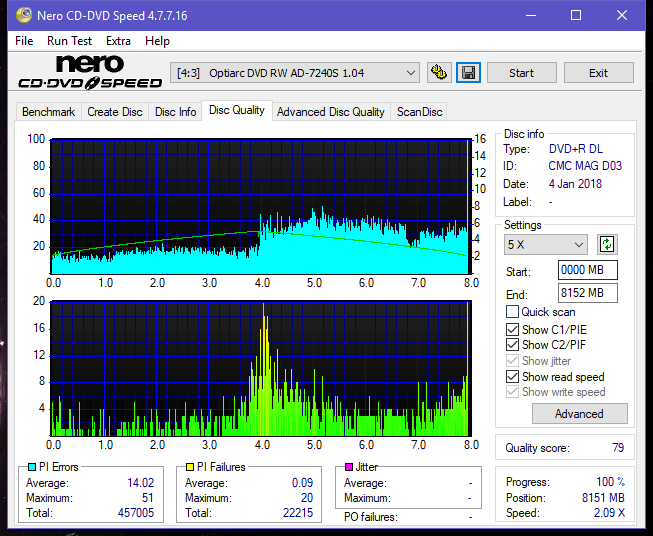Open the Optiarc drive selection dropdown
The image size is (653, 536).
[295, 73]
